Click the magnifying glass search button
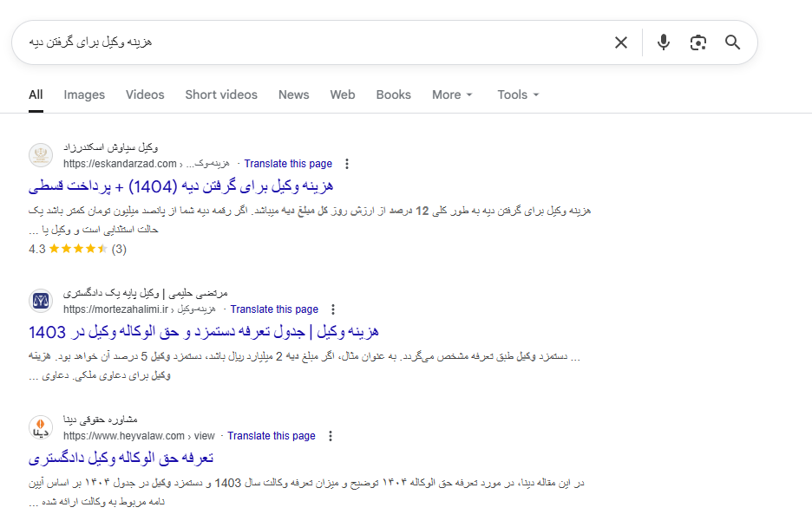The width and height of the screenshot is (812, 527). [x=733, y=42]
